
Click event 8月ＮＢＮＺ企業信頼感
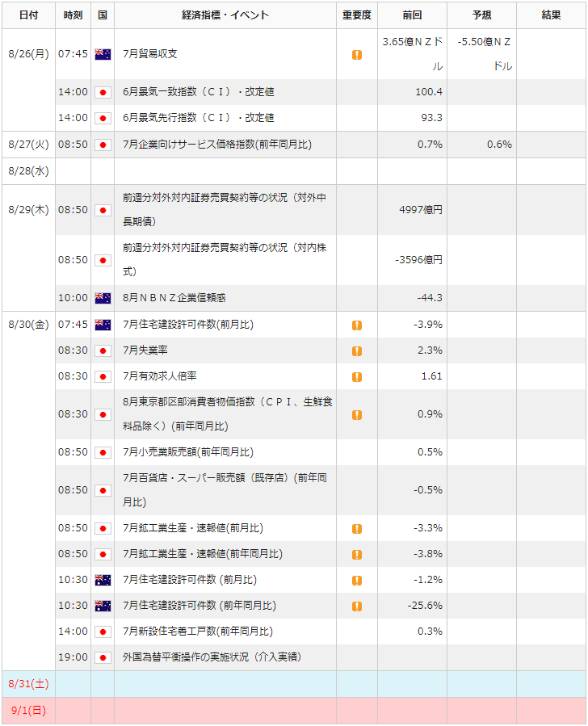click(174, 298)
